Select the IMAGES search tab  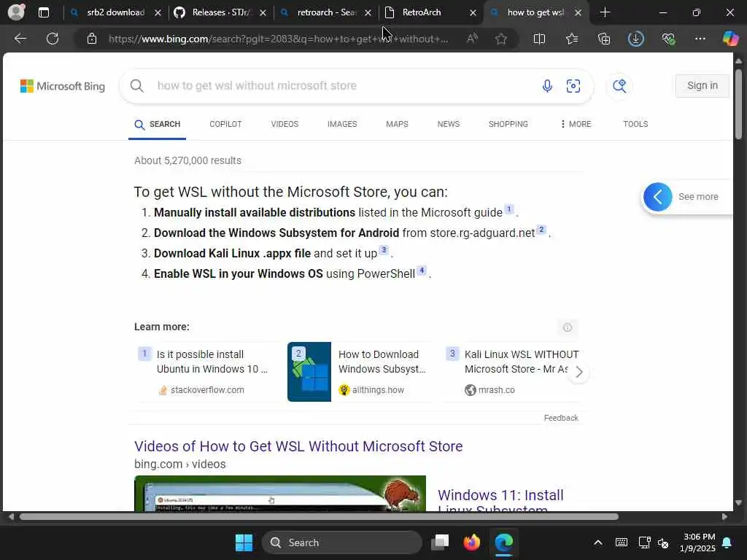point(342,124)
